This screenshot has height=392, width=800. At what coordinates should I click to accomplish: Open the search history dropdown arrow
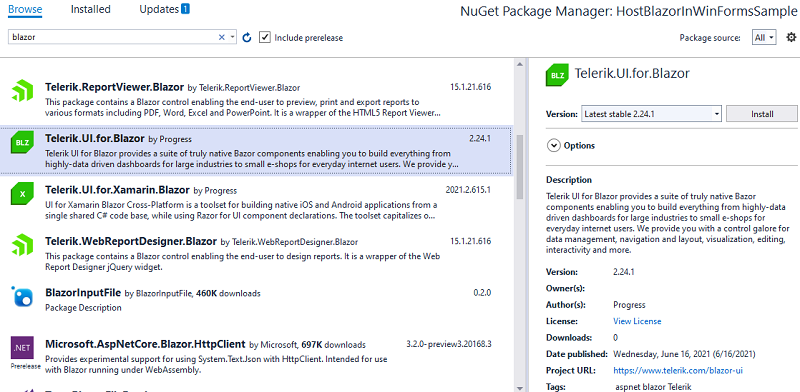(233, 37)
